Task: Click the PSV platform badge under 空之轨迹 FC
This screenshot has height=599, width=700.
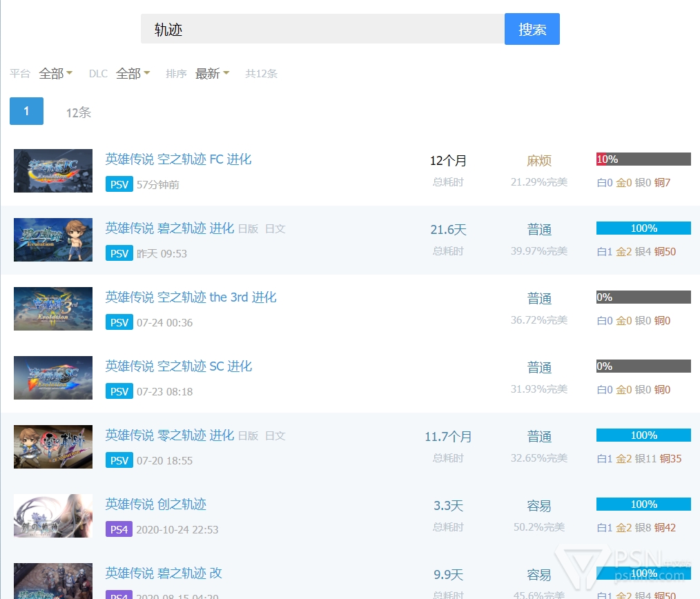Action: click(119, 184)
